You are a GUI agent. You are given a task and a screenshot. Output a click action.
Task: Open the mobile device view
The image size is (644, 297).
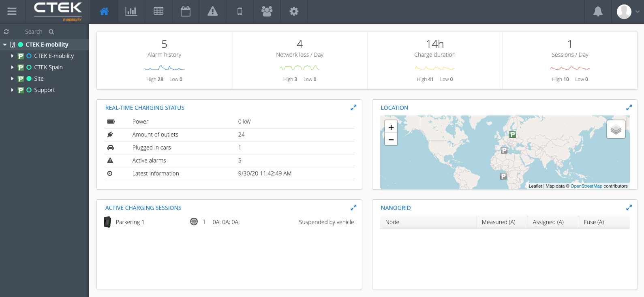pyautogui.click(x=240, y=11)
